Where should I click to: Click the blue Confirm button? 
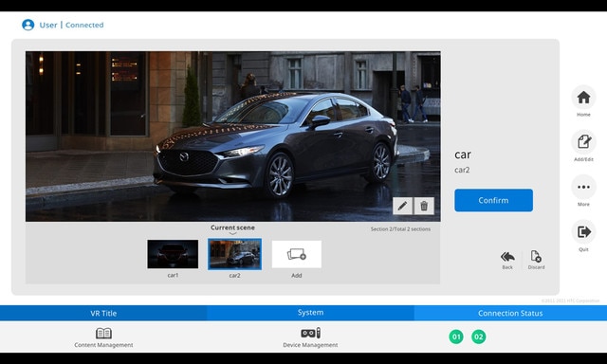click(493, 200)
